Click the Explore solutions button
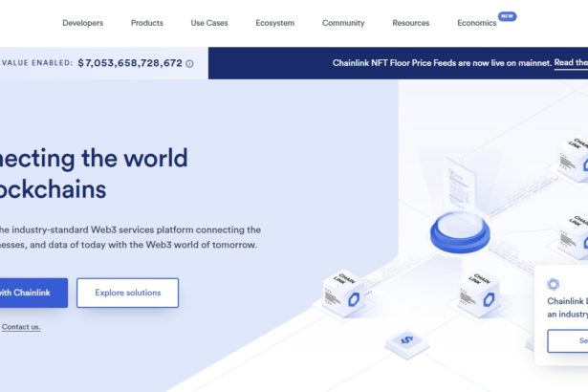 click(127, 293)
